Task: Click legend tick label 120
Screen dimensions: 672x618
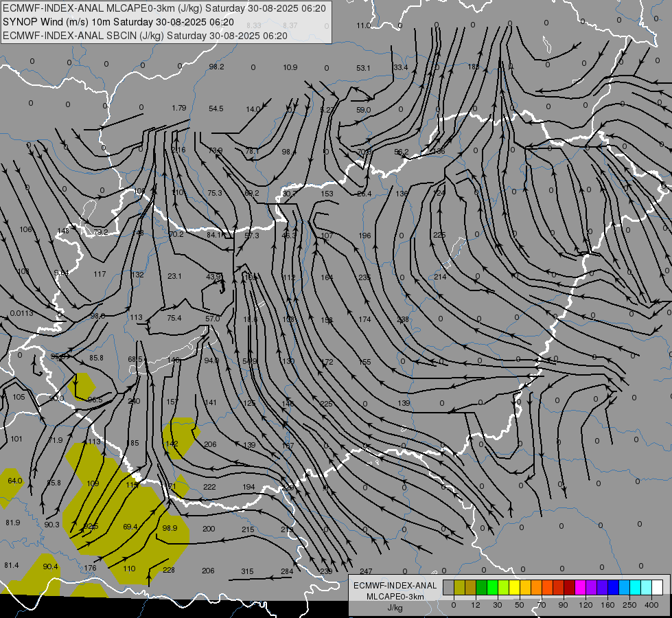Action: point(586,605)
